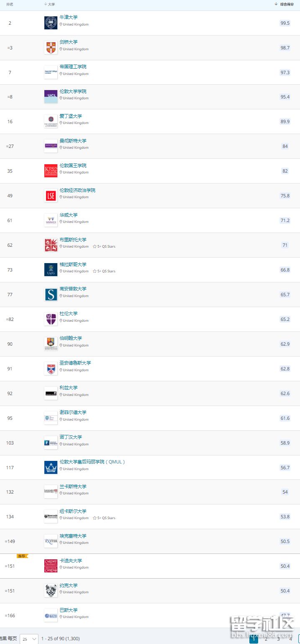This screenshot has height=644, width=300.
Task: Go to page 3 of results
Action: (x=278, y=639)
